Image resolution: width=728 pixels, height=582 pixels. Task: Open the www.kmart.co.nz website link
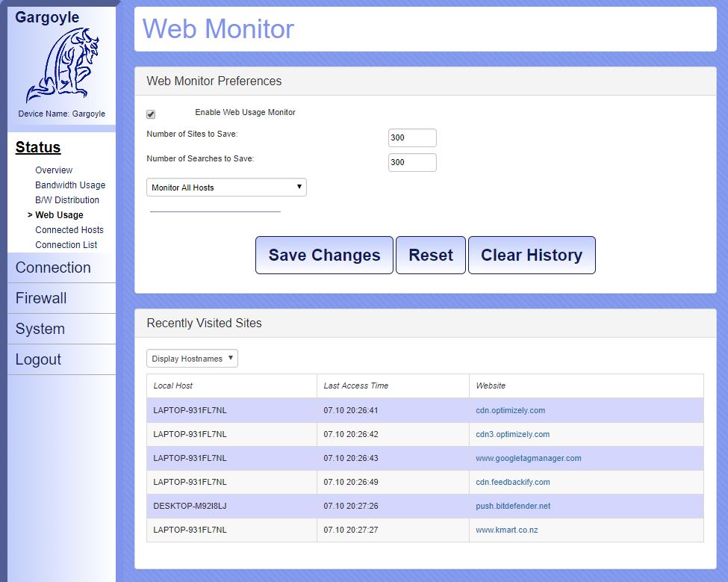tap(506, 530)
